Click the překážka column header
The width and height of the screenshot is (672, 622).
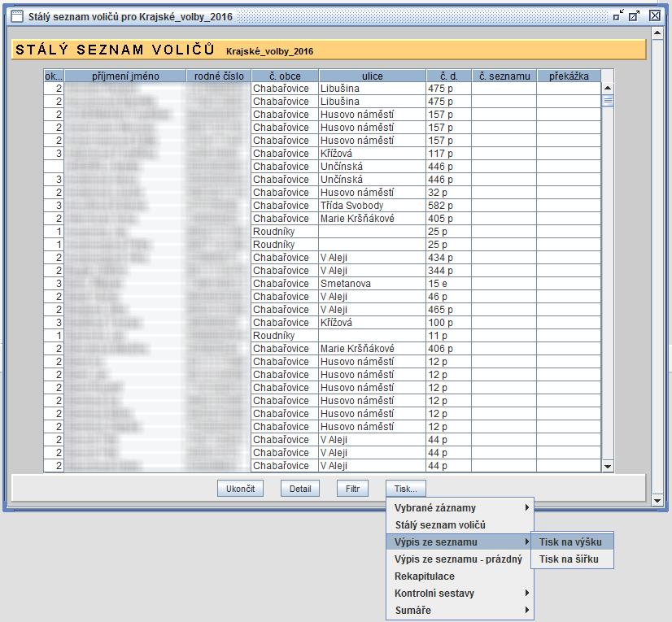point(569,76)
